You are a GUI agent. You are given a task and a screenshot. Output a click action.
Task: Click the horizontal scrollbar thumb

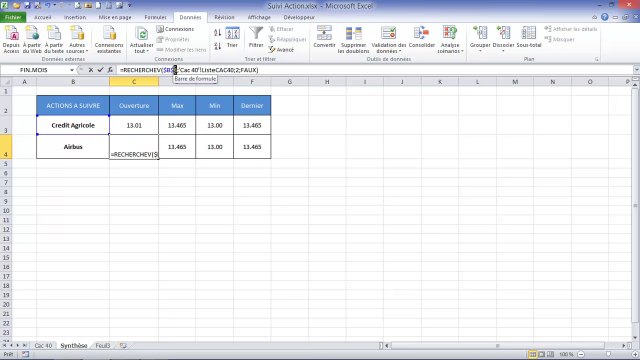point(497,346)
